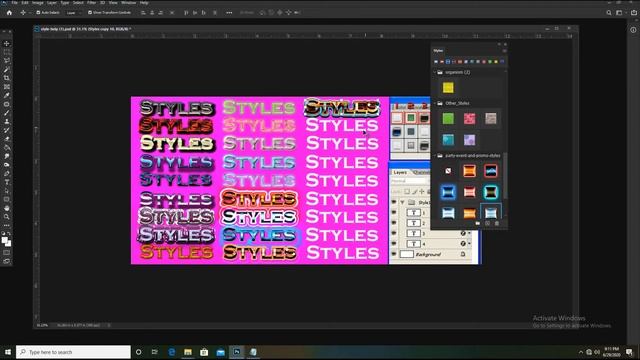Image resolution: width=640 pixels, height=360 pixels.
Task: Open the Windows Start menu
Action: click(8, 352)
